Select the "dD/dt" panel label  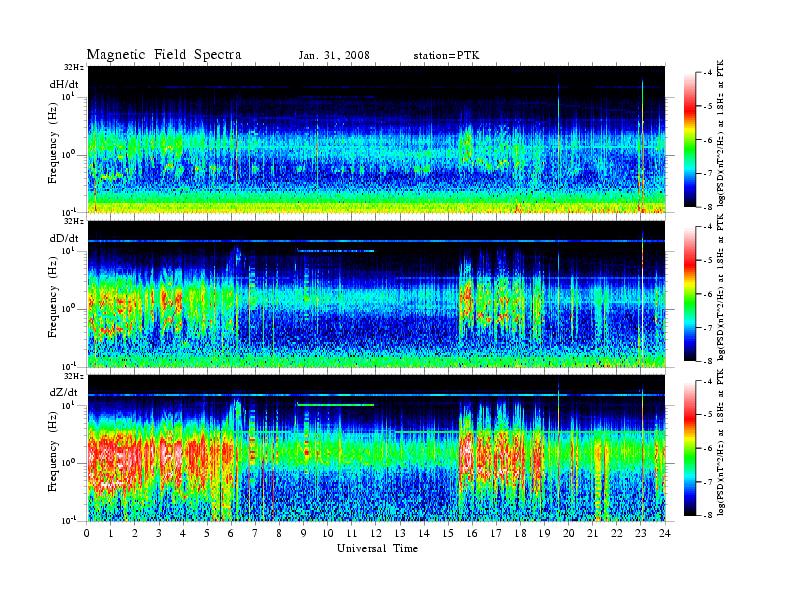64,238
